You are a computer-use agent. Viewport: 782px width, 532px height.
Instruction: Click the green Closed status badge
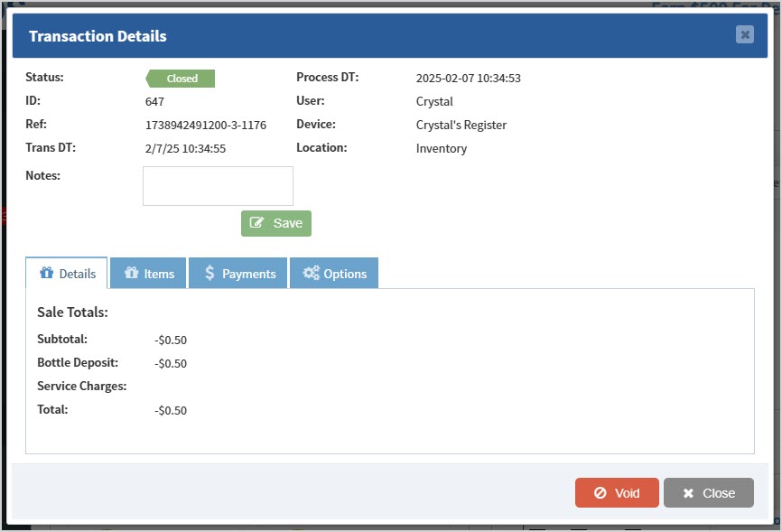pos(180,79)
